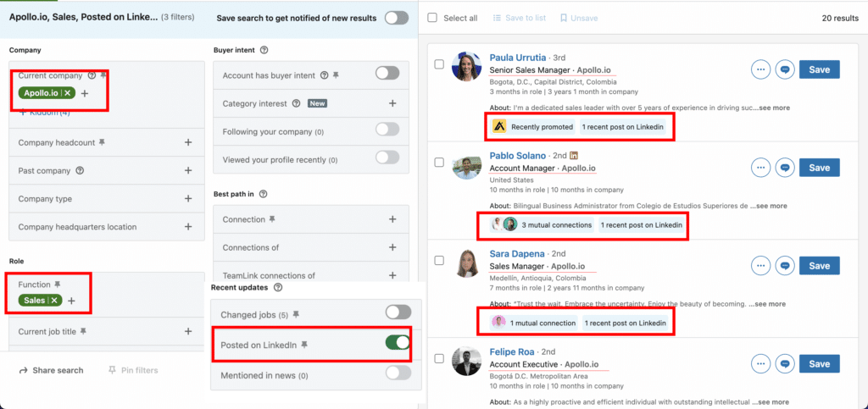The width and height of the screenshot is (868, 409).
Task: Pin the Current company filter
Action: pos(103,75)
